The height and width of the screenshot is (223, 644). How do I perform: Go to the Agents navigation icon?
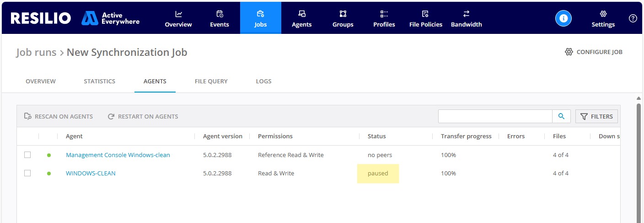pos(302,14)
